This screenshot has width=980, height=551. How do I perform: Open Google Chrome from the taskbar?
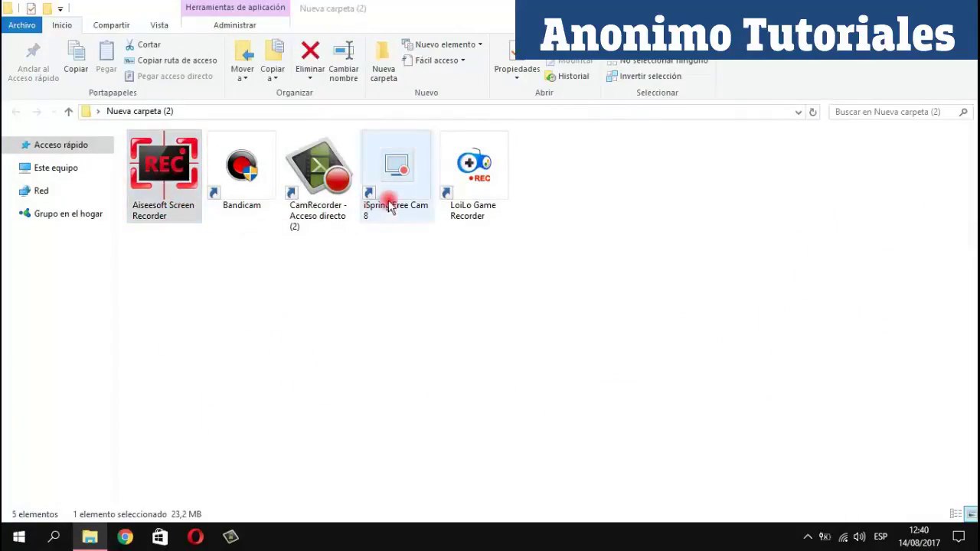pos(125,537)
